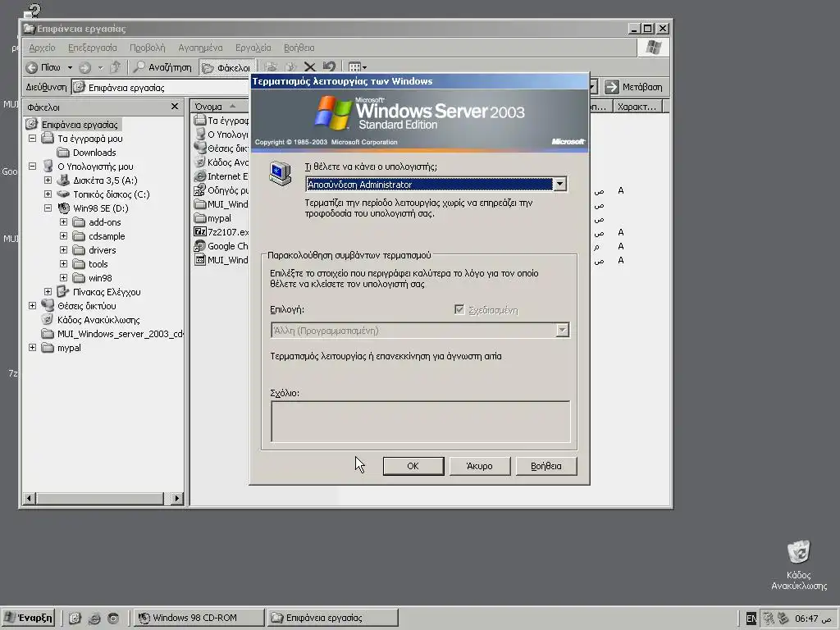Select Θέσεις δικτύου icon in tree
This screenshot has width=840, height=630.
point(48,305)
